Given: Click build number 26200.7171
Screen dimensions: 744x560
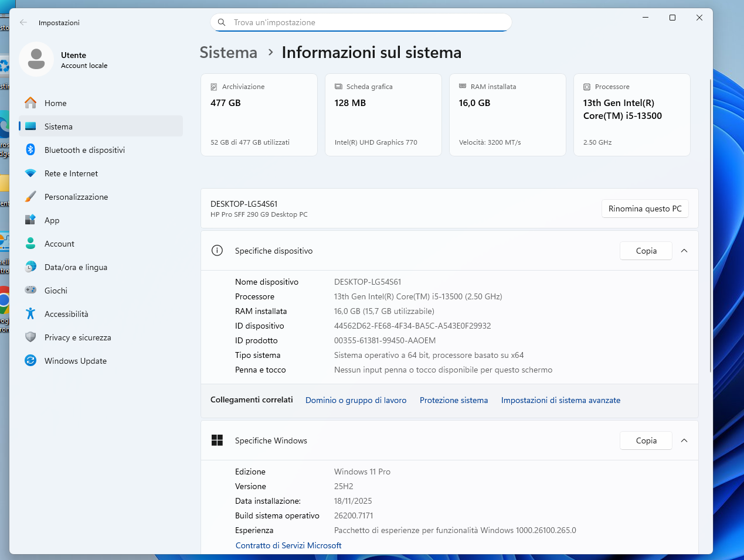Looking at the screenshot, I should click(354, 515).
